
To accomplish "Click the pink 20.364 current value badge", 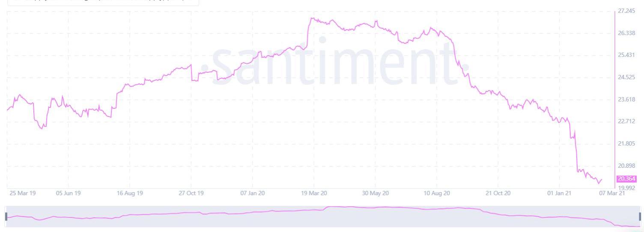I will click(626, 179).
